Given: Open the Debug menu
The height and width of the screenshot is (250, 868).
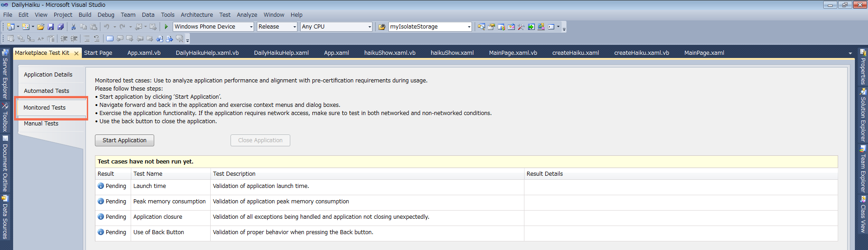Looking at the screenshot, I should tap(106, 14).
